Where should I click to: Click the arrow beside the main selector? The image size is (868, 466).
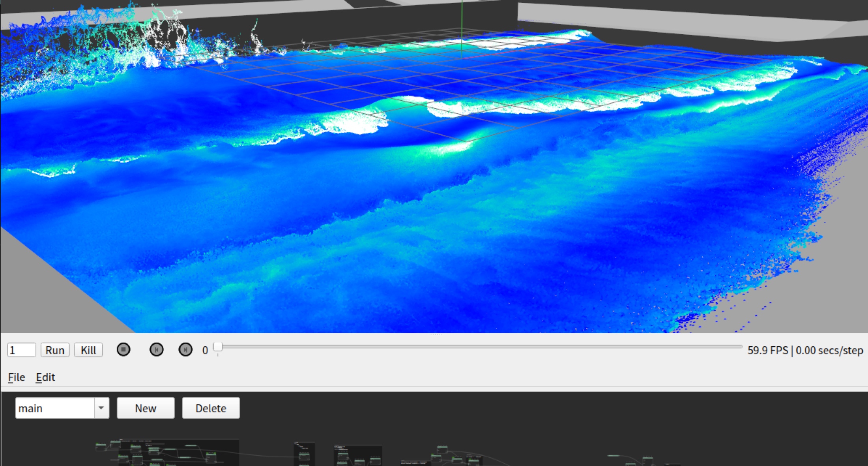pyautogui.click(x=101, y=408)
